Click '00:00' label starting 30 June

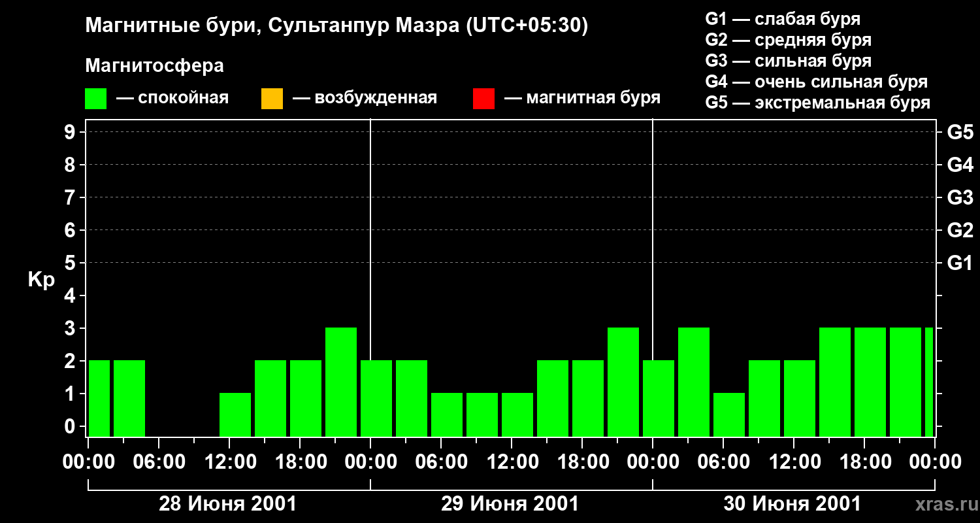click(x=653, y=462)
